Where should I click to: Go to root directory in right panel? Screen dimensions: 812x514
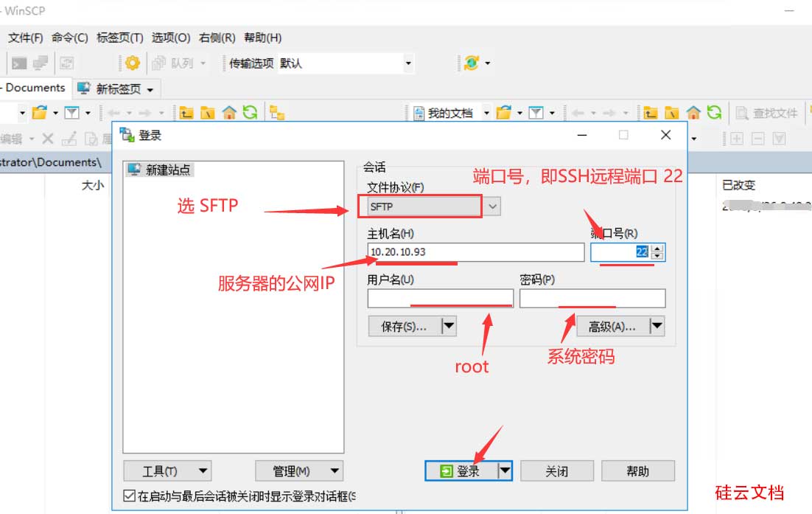(x=672, y=112)
